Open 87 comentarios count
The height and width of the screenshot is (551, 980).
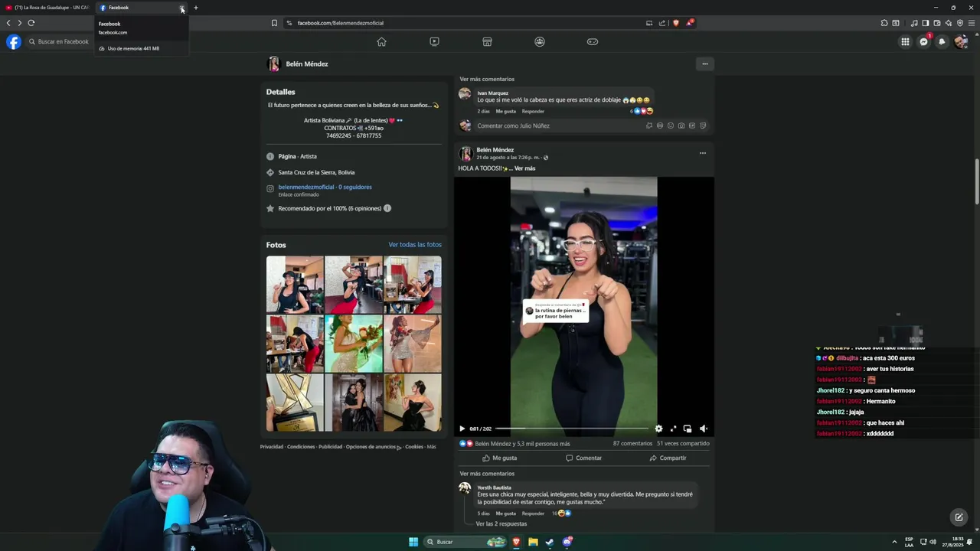(632, 443)
